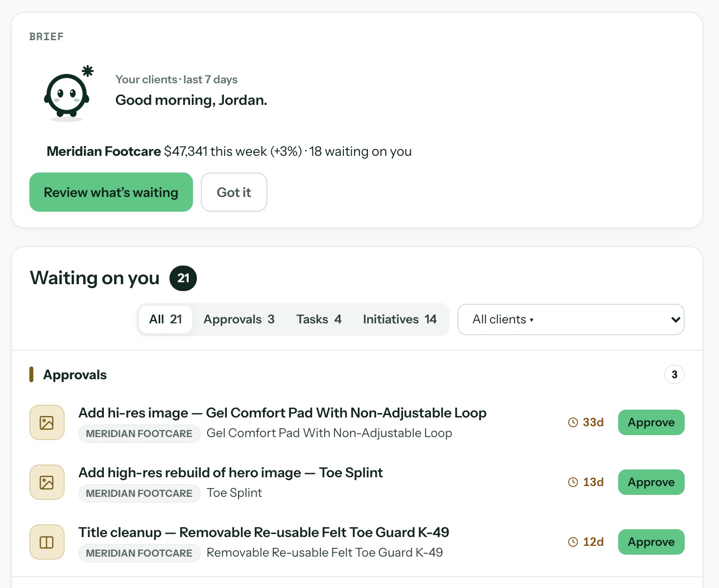Approve the Toe Splint hero image rebuild
Screen dimensions: 719x588
(651, 482)
